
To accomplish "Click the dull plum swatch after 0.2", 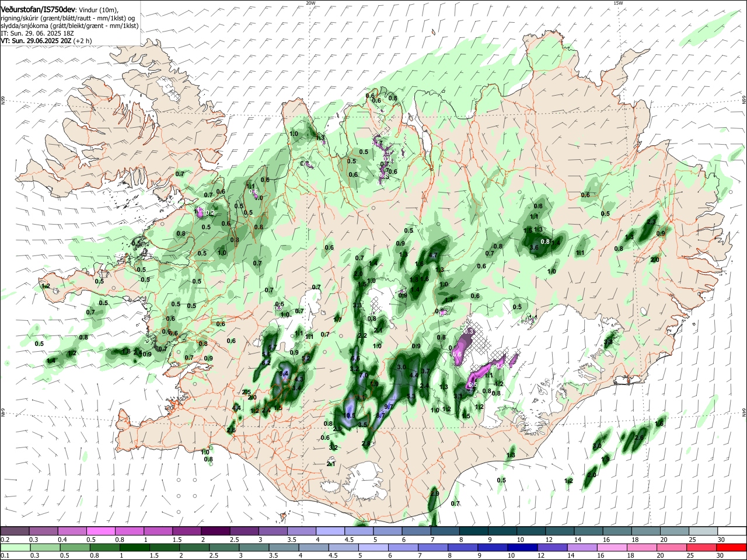I will pos(15,531).
